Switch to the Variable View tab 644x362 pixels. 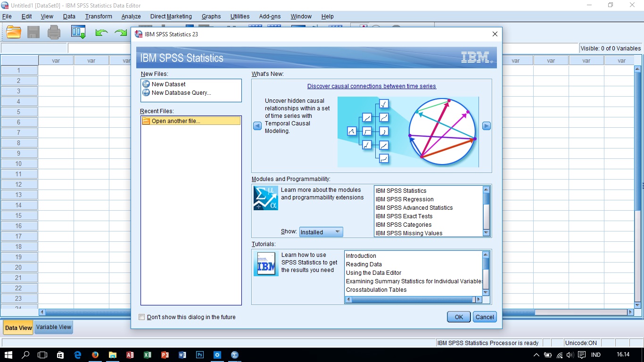(54, 327)
